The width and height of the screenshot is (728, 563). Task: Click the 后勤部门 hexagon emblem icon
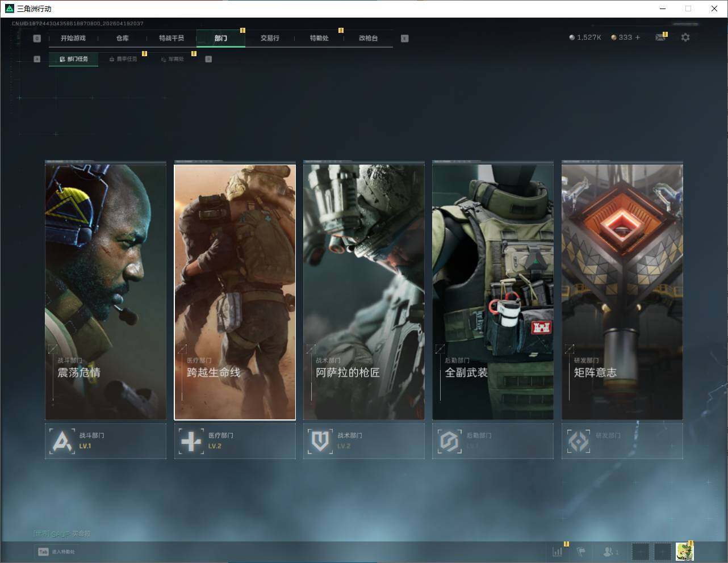[x=449, y=441]
